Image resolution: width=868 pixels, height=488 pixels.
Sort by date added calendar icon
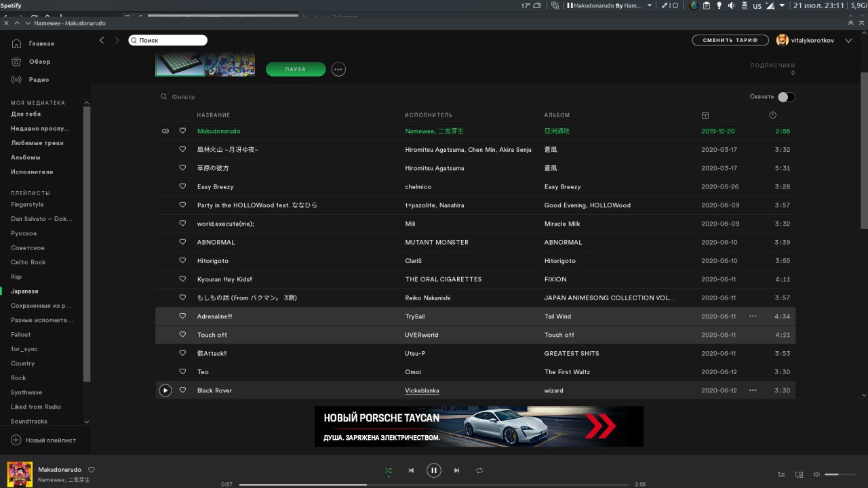tap(705, 115)
